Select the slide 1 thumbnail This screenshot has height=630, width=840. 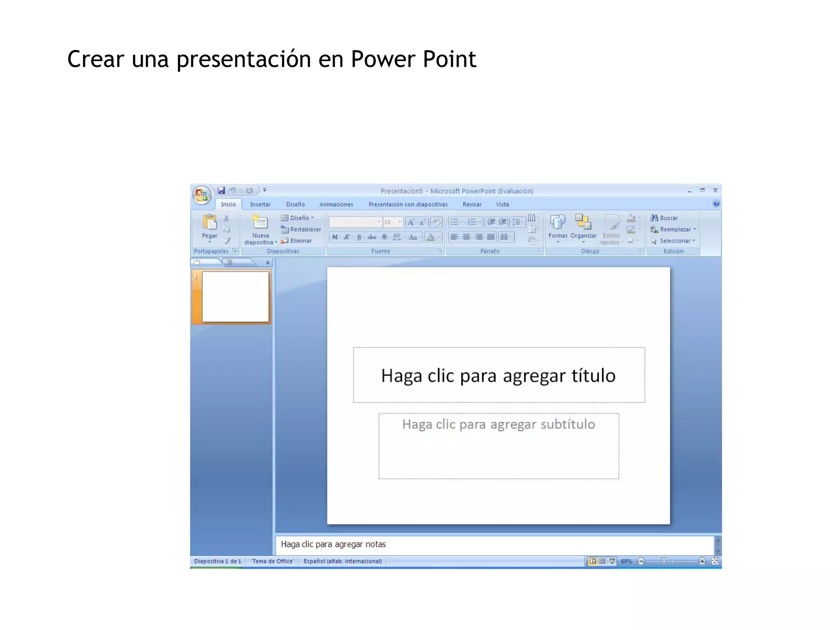pyautogui.click(x=235, y=297)
